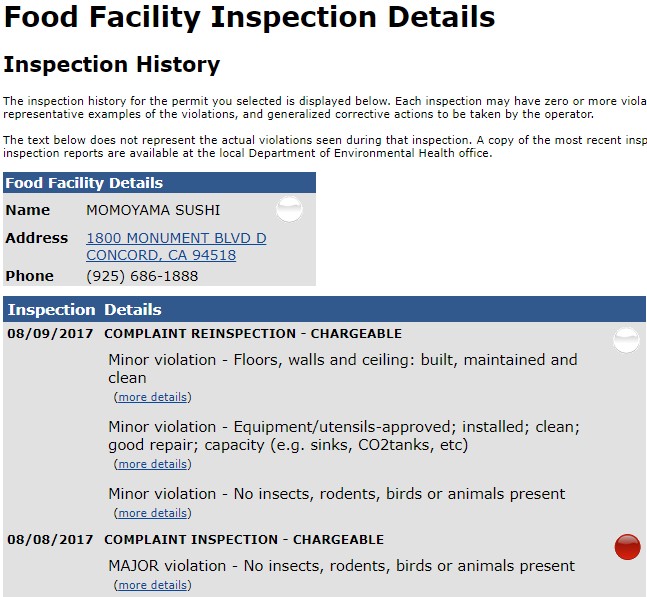Click the MOMOYAMA SUSHI facility name

[153, 210]
